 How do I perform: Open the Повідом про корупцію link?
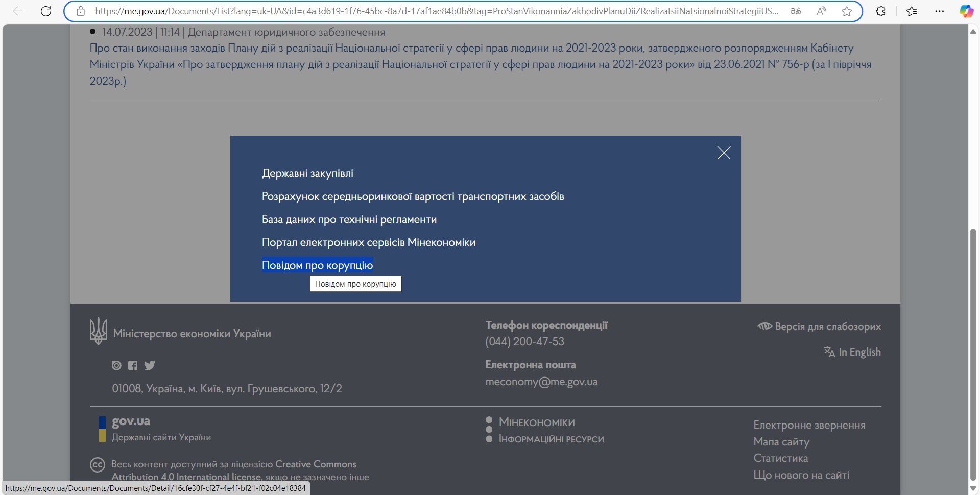tap(317, 265)
